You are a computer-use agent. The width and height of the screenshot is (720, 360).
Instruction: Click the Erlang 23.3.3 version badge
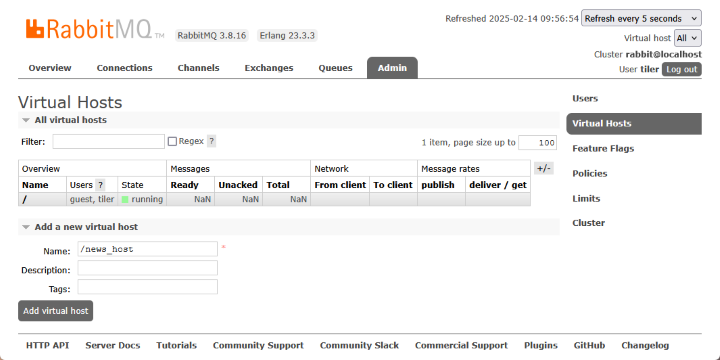pyautogui.click(x=287, y=35)
